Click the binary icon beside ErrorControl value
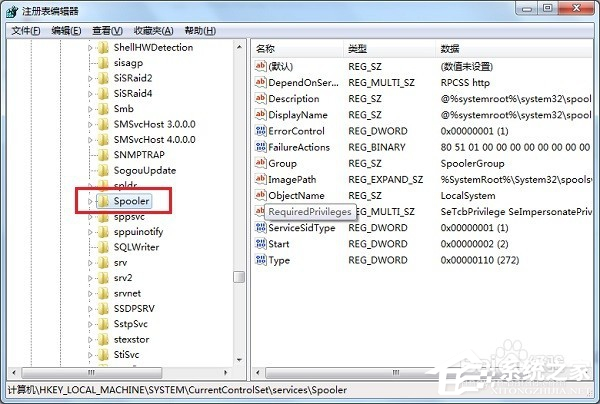600x404 pixels. [x=261, y=131]
